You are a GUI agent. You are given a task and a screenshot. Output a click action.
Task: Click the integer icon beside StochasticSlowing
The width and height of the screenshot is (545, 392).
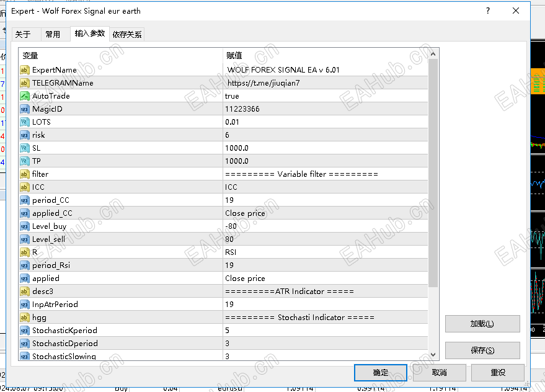click(x=24, y=356)
